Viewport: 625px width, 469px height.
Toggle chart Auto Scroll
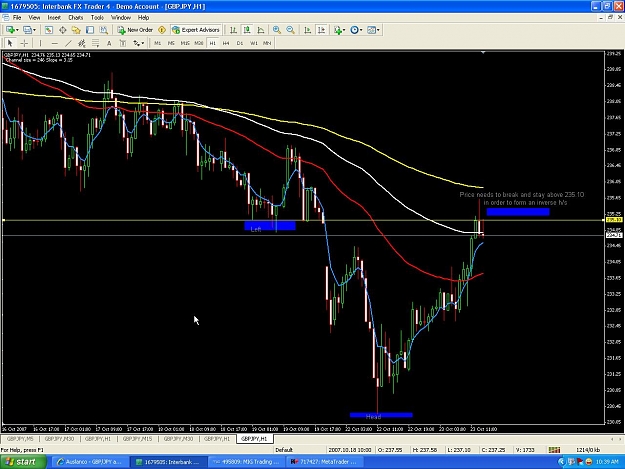coord(307,30)
